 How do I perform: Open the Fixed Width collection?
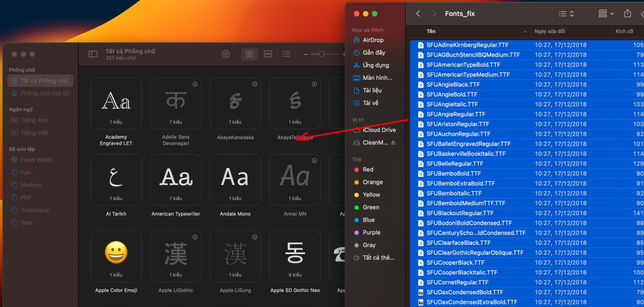pos(36,160)
